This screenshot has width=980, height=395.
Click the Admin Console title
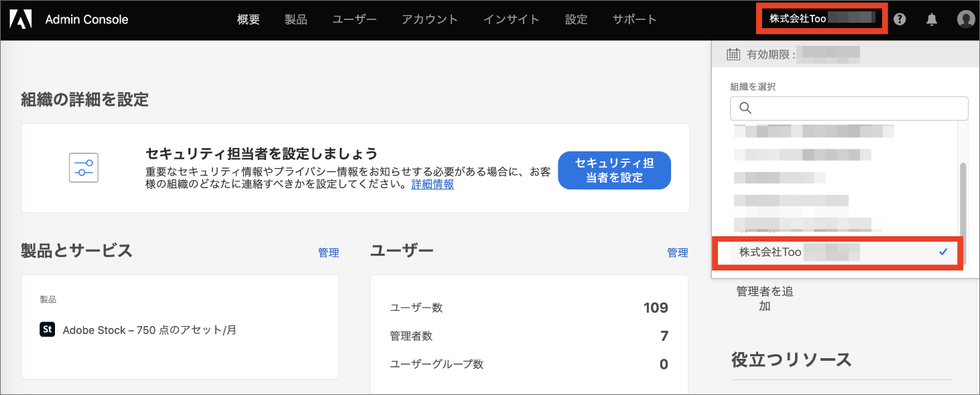click(87, 19)
